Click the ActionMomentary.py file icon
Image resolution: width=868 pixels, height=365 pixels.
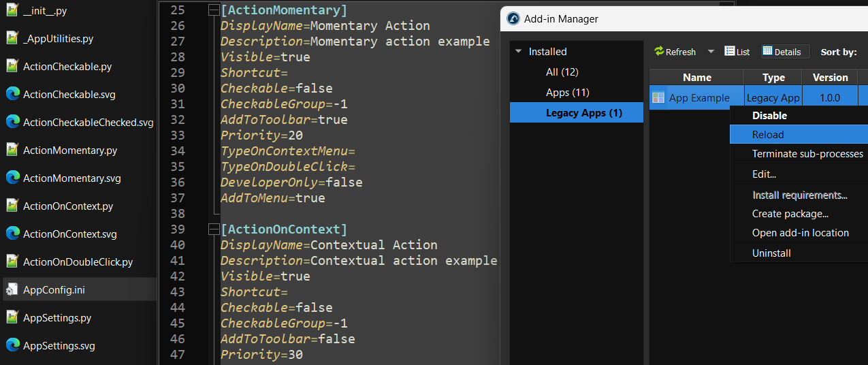tap(12, 150)
